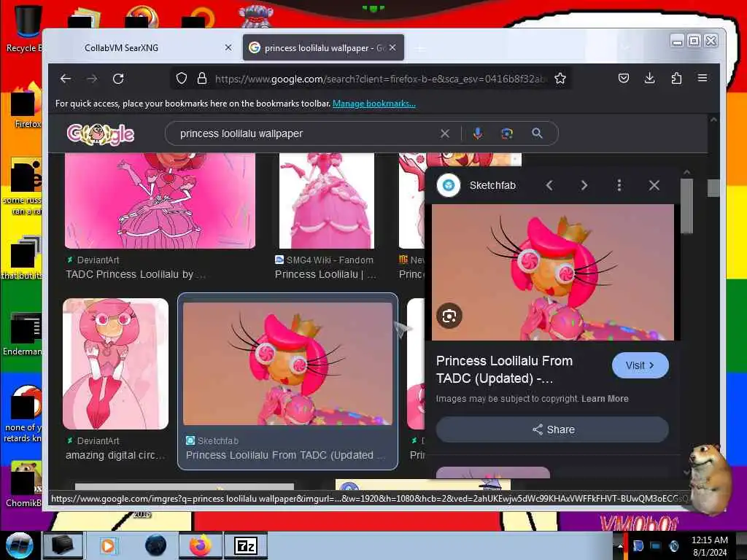This screenshot has width=747, height=560.
Task: Click the page vertical scrollbar thumb
Action: click(x=713, y=188)
